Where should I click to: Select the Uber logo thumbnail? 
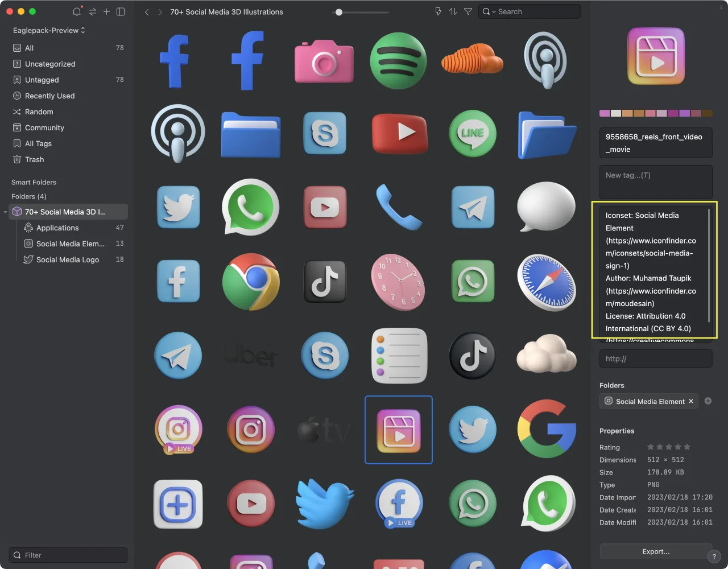251,356
